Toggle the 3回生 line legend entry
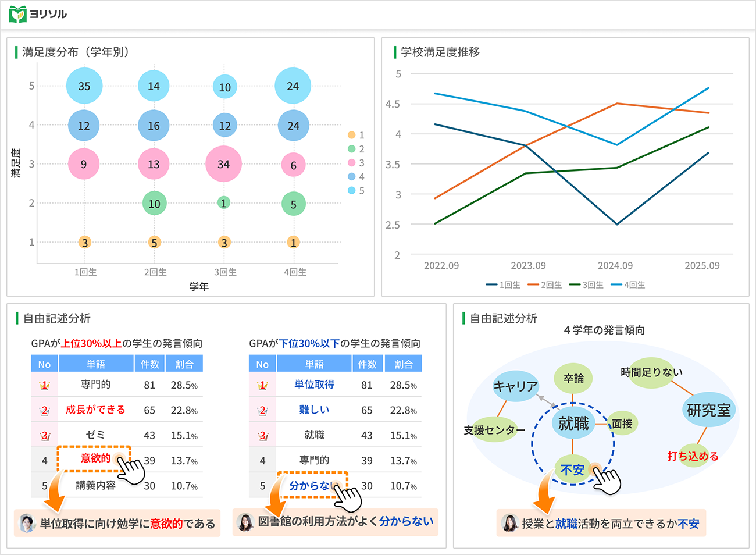The width and height of the screenshot is (756, 555). [587, 285]
